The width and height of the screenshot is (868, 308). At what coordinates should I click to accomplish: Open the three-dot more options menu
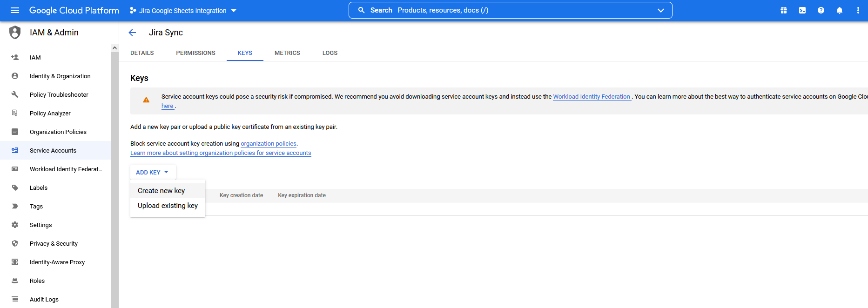[858, 10]
